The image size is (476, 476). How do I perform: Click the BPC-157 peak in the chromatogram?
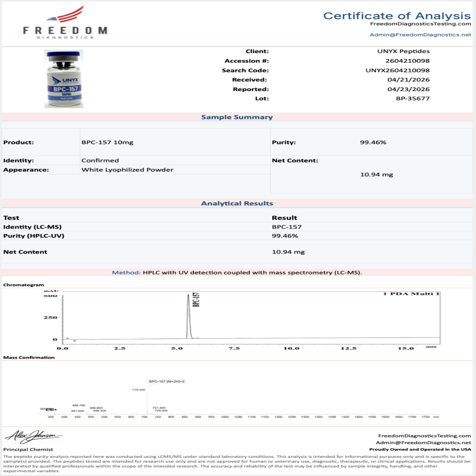click(x=188, y=315)
